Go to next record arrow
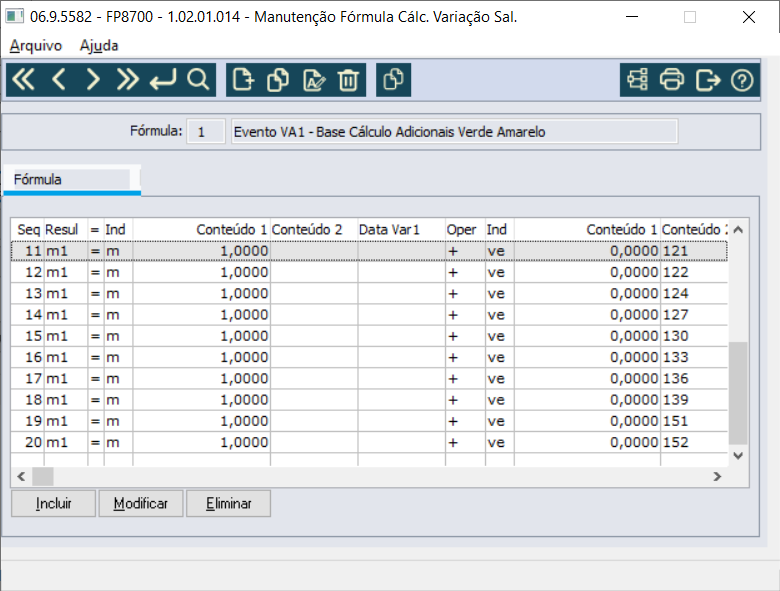The image size is (780, 591). pos(93,80)
